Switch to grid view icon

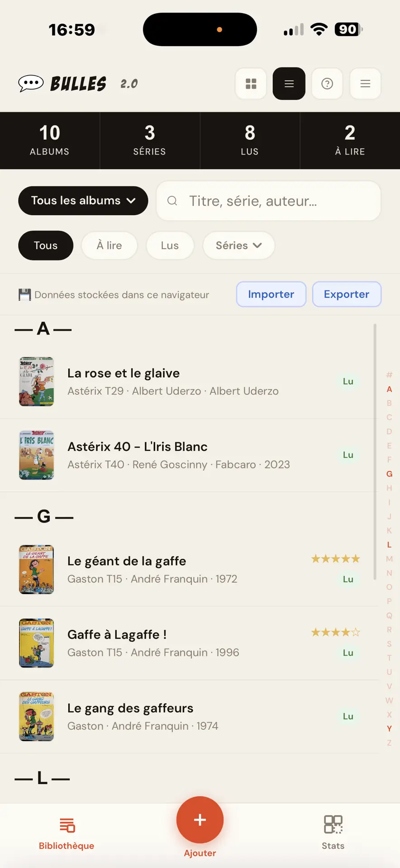coord(251,84)
